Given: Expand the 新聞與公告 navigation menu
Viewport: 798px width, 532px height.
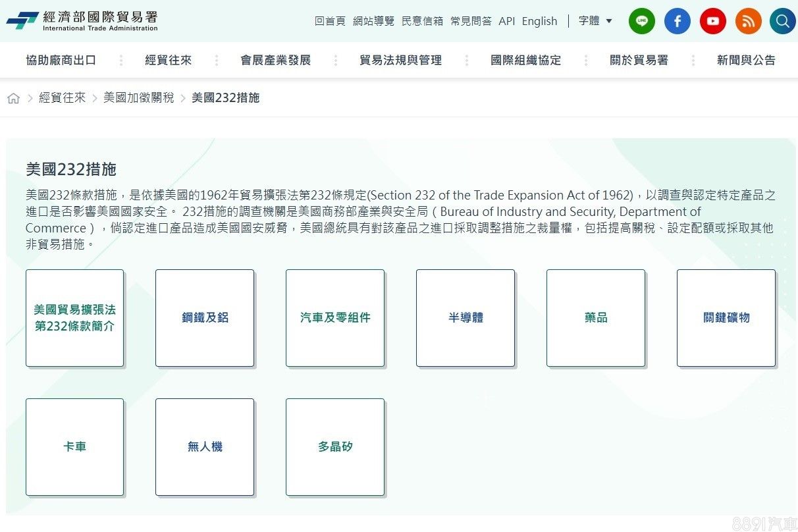Looking at the screenshot, I should click(x=745, y=60).
